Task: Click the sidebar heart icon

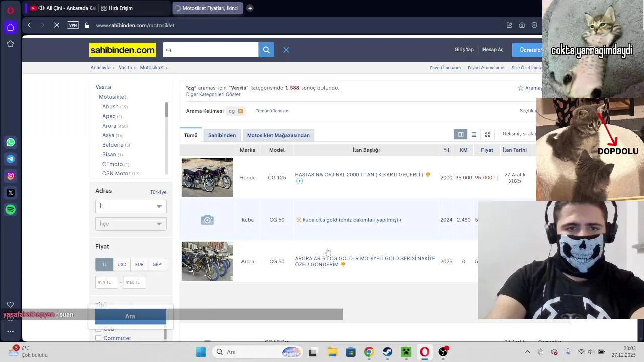Action: click(x=10, y=304)
